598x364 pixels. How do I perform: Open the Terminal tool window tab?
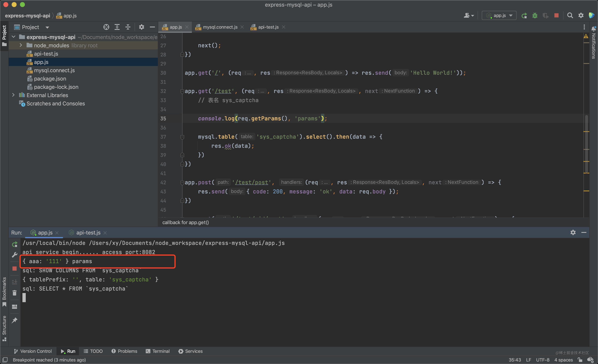[158, 351]
